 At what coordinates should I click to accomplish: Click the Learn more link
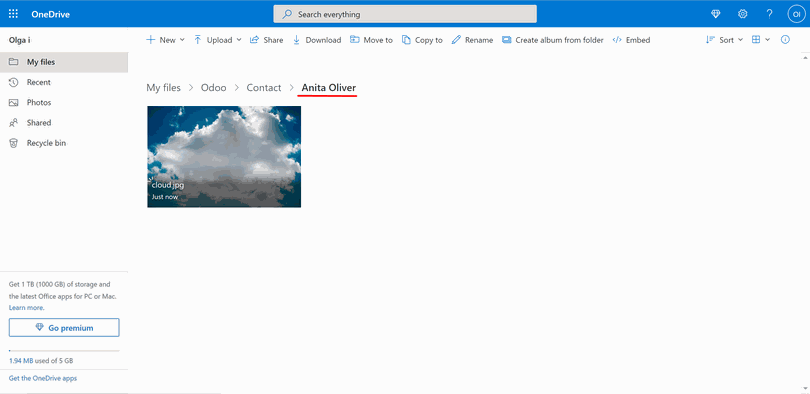26,308
